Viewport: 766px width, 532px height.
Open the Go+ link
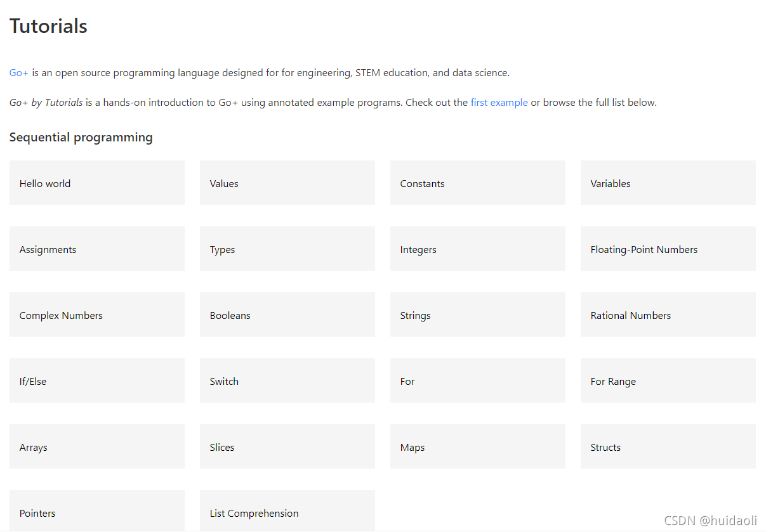[x=19, y=73]
